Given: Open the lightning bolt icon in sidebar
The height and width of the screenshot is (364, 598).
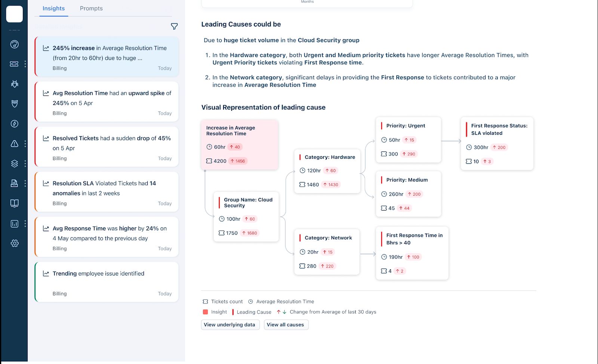Looking at the screenshot, I should click(x=14, y=124).
